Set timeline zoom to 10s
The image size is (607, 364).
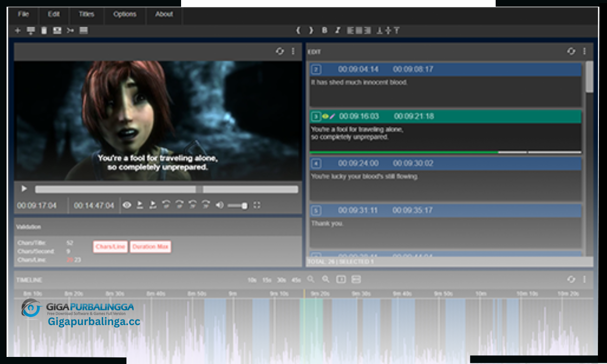tap(252, 280)
